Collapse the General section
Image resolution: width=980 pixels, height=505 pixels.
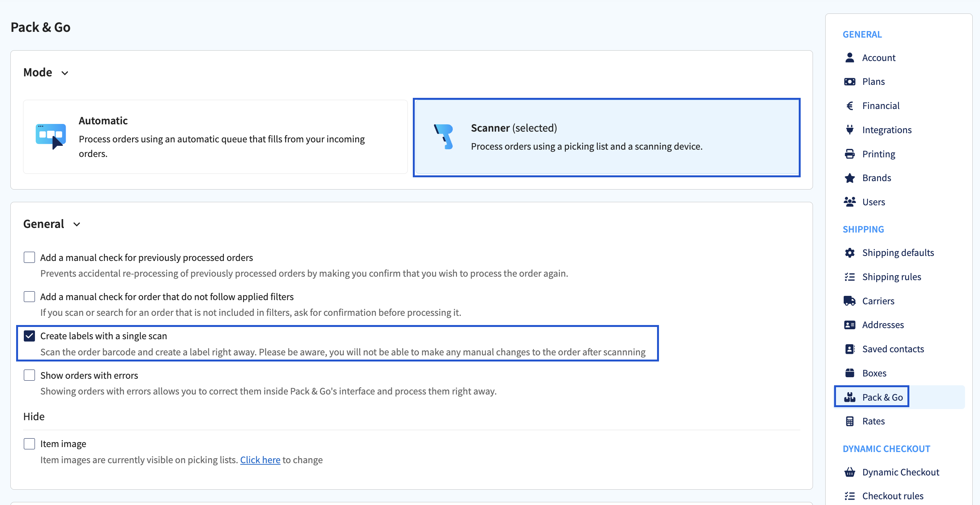(76, 224)
